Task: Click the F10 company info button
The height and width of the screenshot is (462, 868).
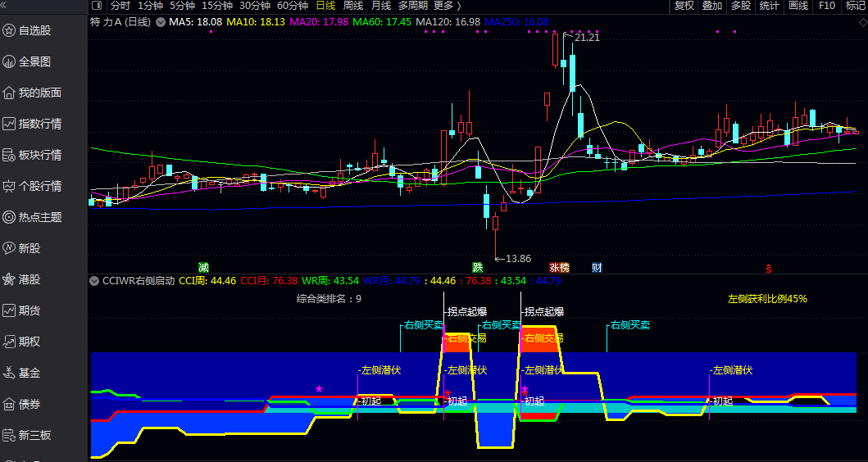Action: click(827, 6)
